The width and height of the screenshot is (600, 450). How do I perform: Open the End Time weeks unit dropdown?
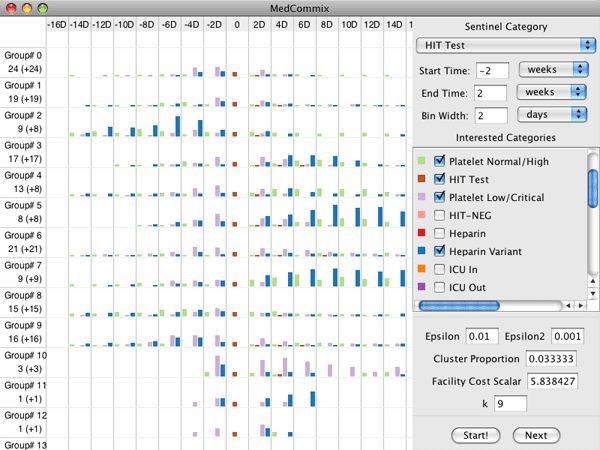click(x=551, y=92)
